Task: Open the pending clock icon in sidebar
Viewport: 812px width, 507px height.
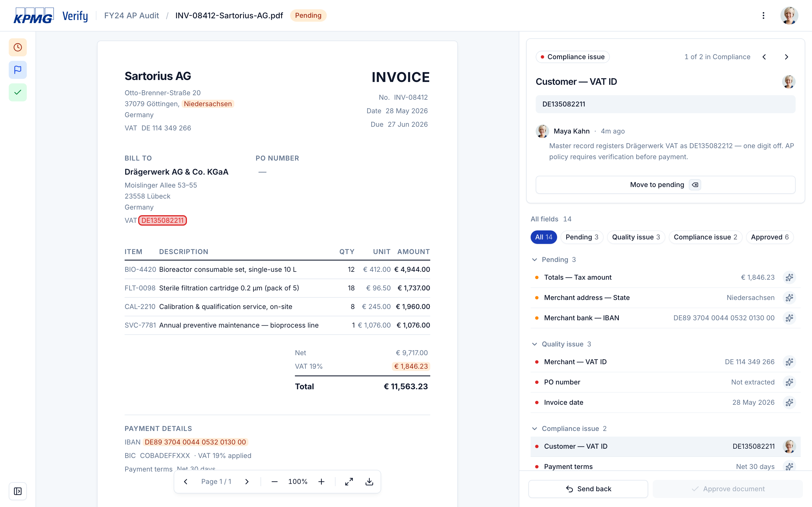Action: point(18,47)
